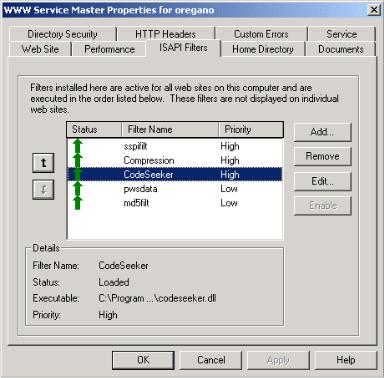Click the Apply button

[278, 360]
